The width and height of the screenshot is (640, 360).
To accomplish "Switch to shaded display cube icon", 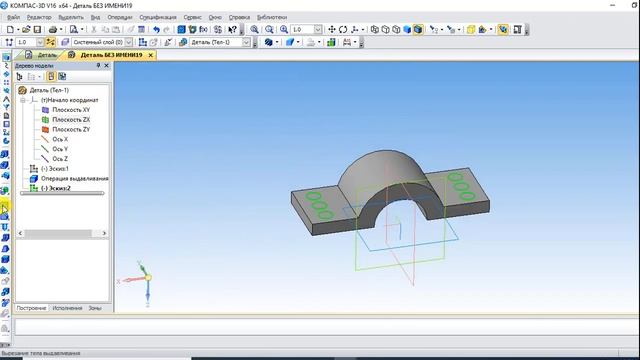I will [x=407, y=29].
